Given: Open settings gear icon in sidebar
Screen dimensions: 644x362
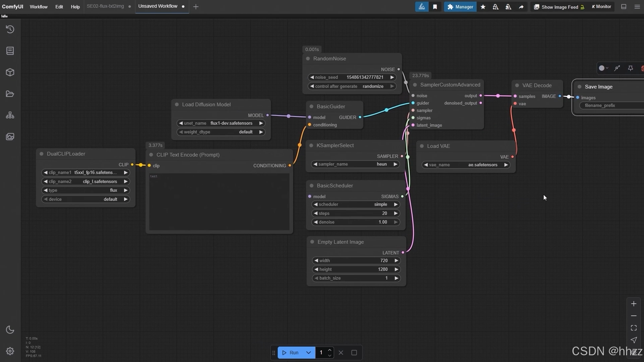Looking at the screenshot, I should (x=10, y=351).
